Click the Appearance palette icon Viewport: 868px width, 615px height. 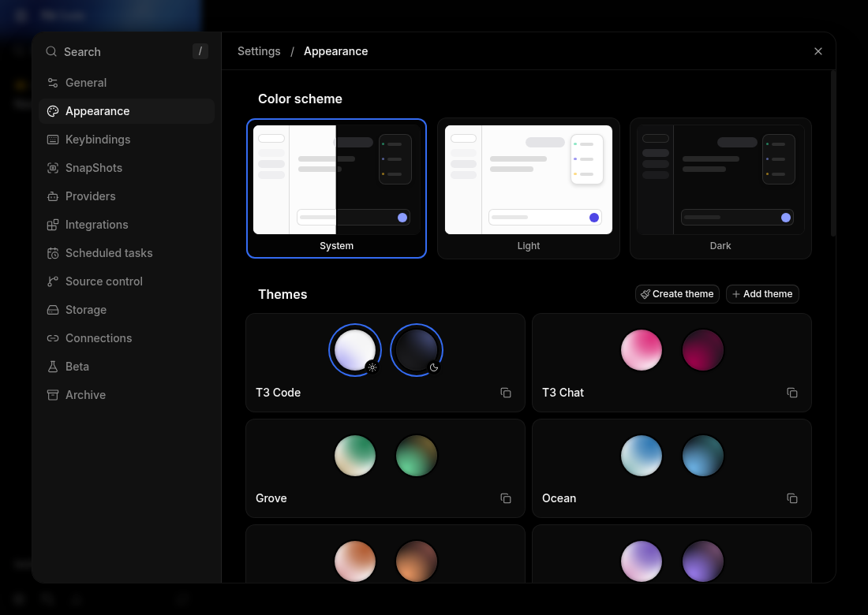tap(53, 111)
